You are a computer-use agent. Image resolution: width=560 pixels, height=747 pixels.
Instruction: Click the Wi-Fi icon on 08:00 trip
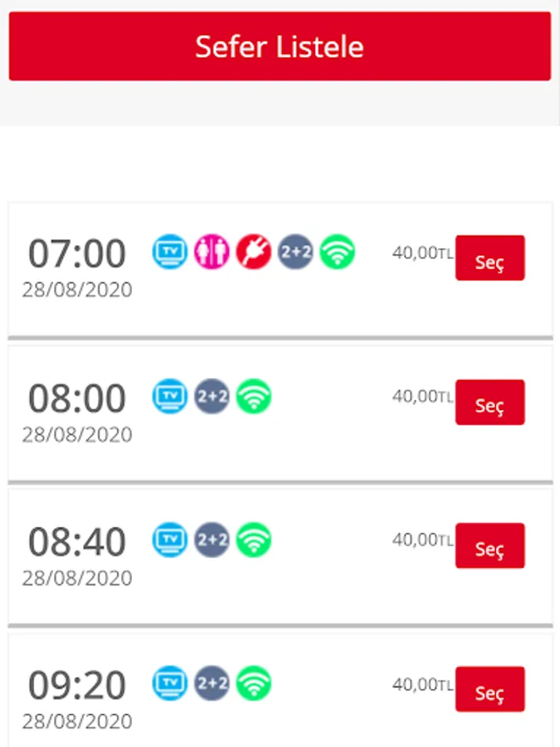click(254, 396)
